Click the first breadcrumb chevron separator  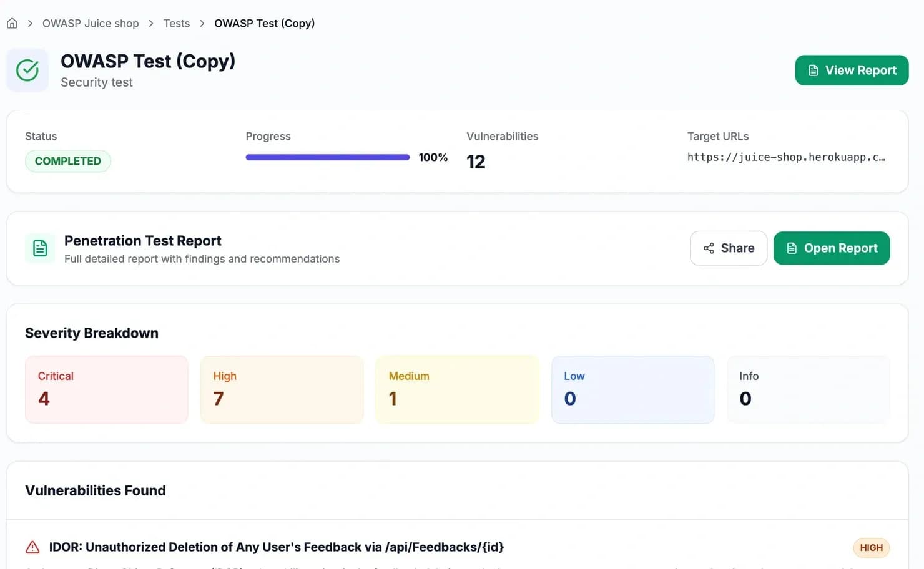(30, 24)
